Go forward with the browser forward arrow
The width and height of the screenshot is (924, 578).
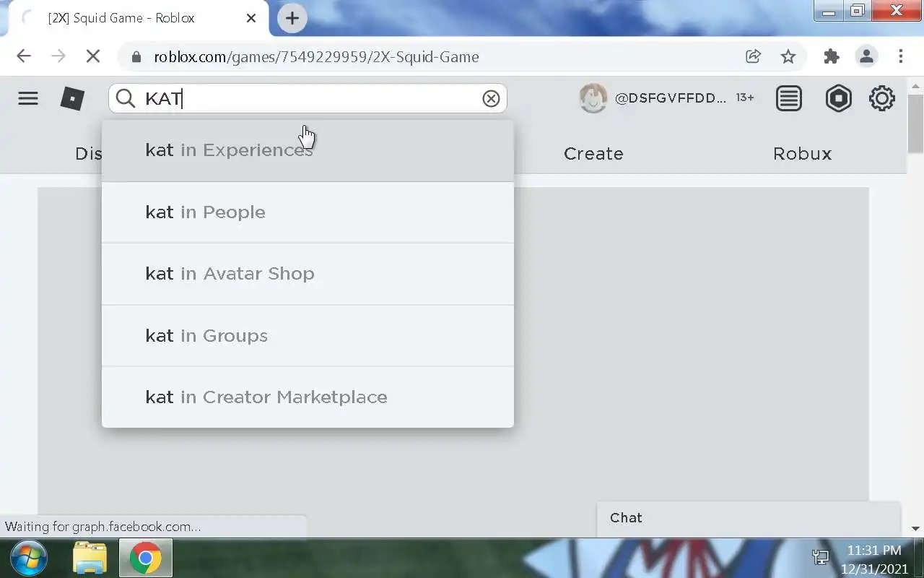coord(58,56)
